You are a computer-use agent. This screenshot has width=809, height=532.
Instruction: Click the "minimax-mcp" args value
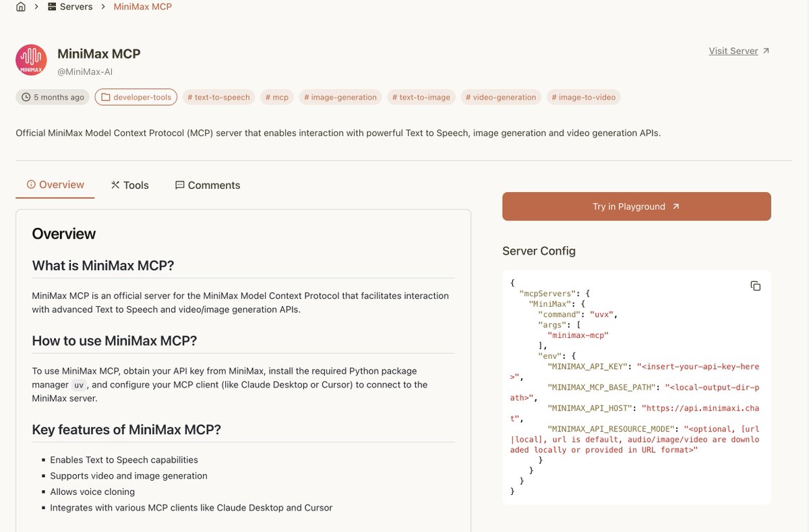pyautogui.click(x=578, y=335)
